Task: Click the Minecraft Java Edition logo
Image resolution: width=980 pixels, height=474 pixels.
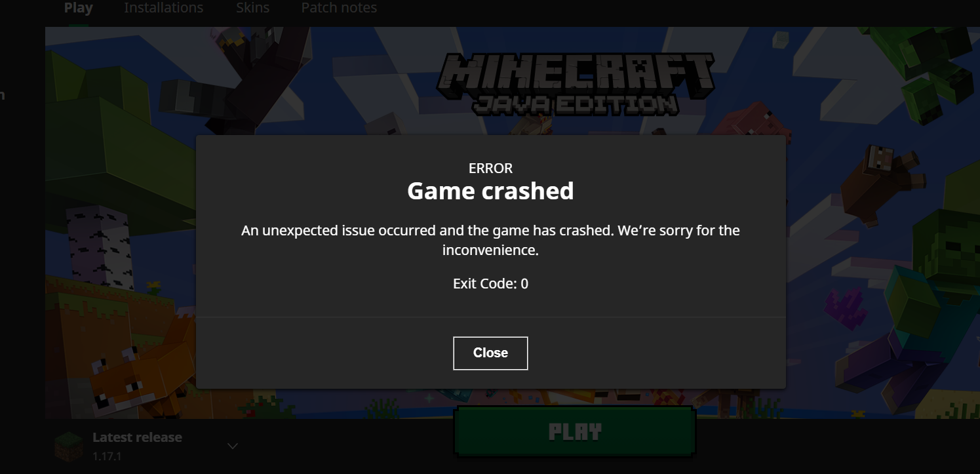Action: pos(576,83)
